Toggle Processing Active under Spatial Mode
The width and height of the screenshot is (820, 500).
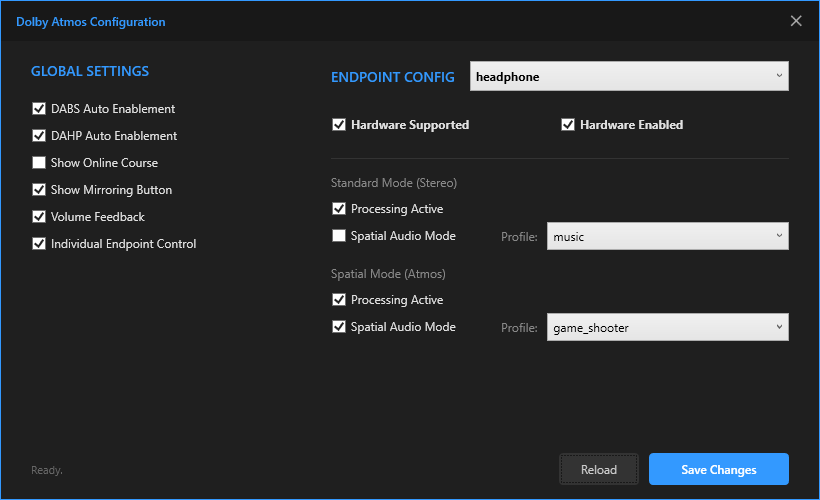339,300
